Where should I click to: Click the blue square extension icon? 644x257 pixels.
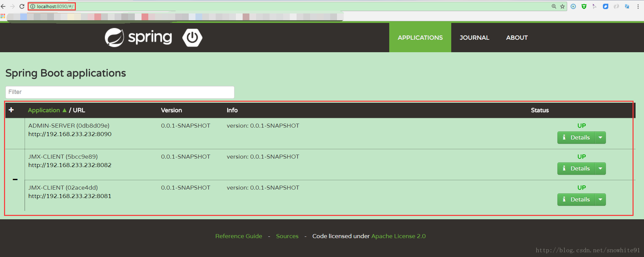pos(606,6)
